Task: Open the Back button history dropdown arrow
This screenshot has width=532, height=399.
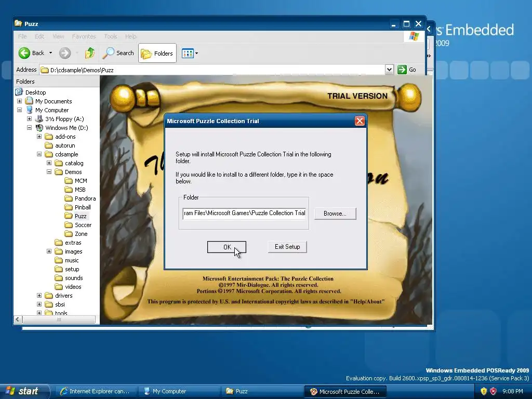Action: 50,53
